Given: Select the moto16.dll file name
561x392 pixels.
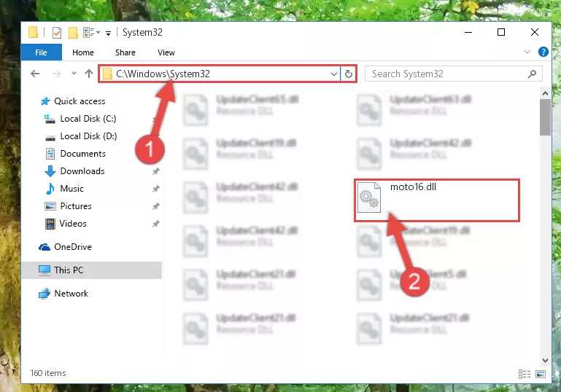Looking at the screenshot, I should (413, 187).
